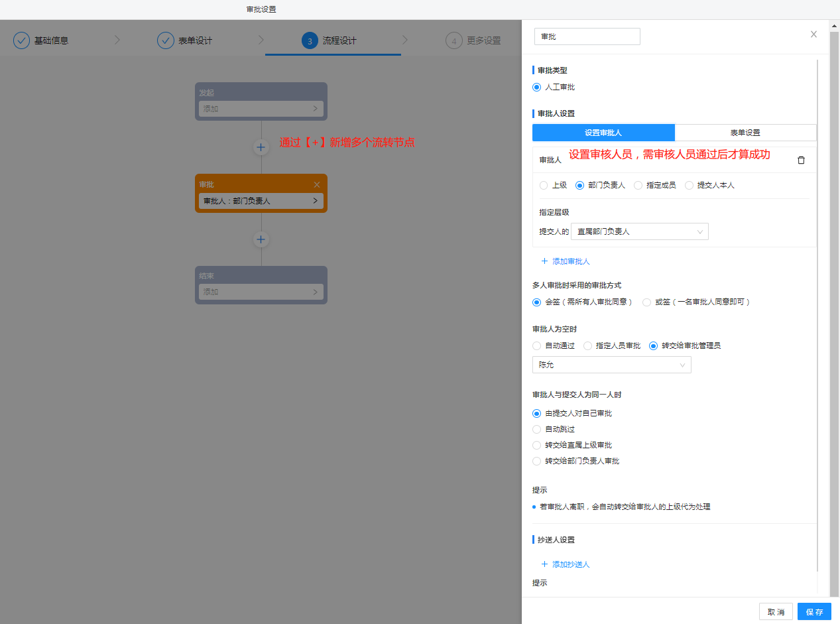840x624 pixels.
Task: Click the plus node above the 审批 step
Action: point(261,147)
